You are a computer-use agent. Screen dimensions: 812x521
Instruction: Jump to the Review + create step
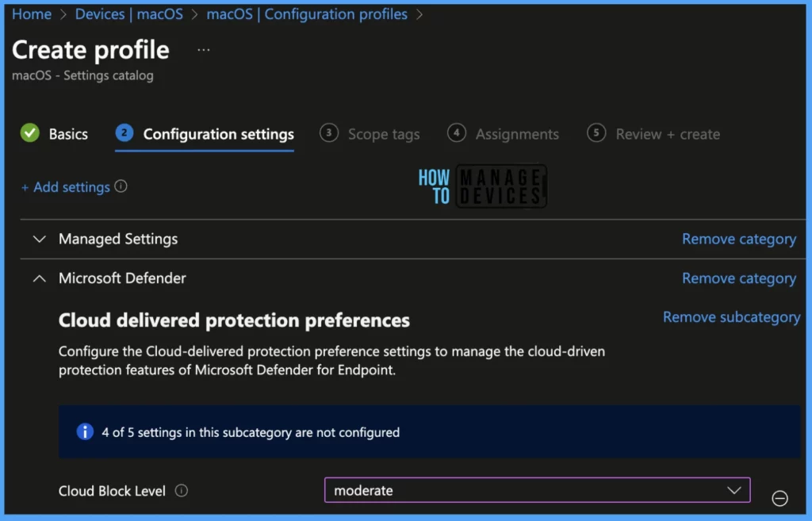[653, 134]
